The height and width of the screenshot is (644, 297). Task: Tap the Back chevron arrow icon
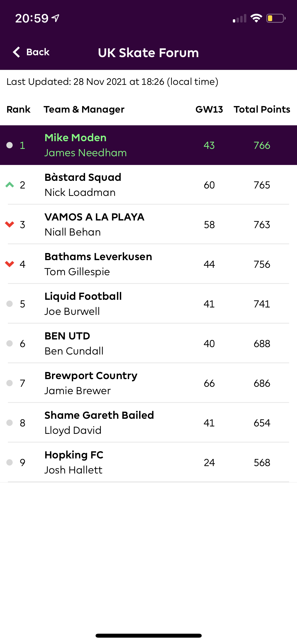(17, 52)
